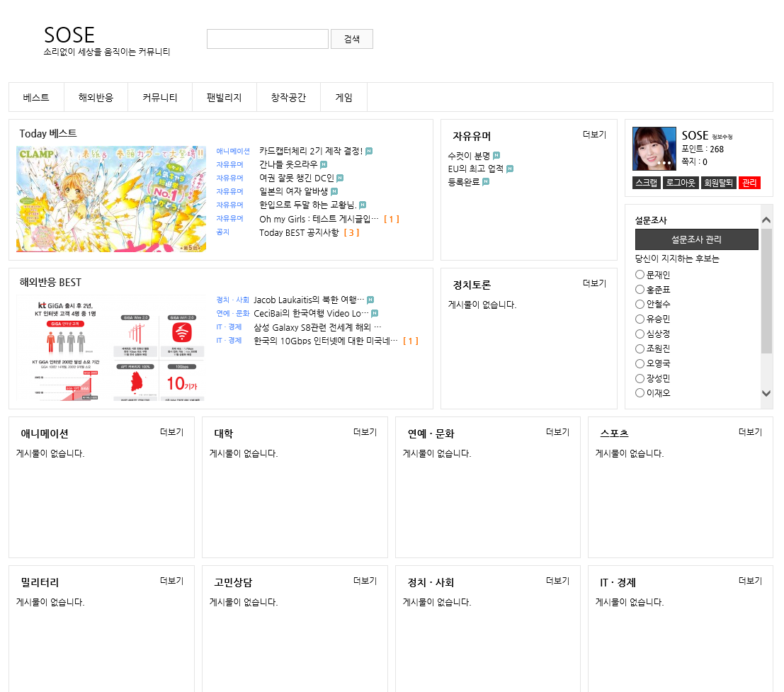Click the new-post icon beside Jacob Laukaitis post

tap(370, 300)
